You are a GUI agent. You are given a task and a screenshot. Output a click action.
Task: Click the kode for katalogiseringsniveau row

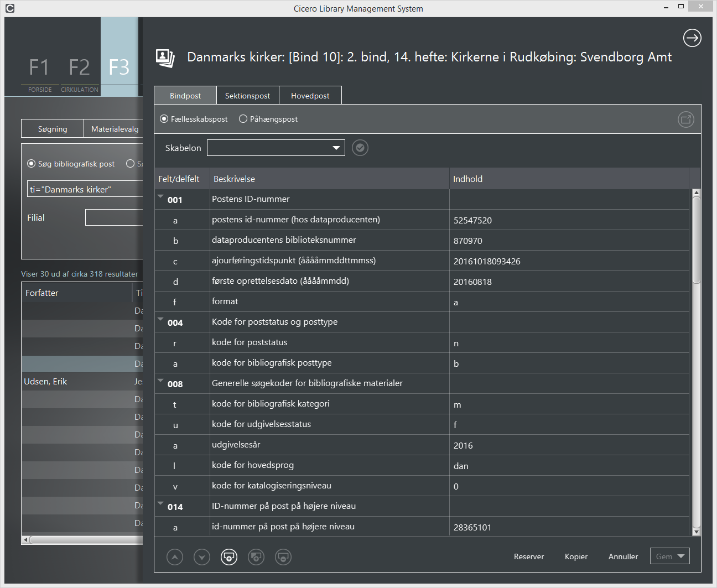[x=423, y=486]
